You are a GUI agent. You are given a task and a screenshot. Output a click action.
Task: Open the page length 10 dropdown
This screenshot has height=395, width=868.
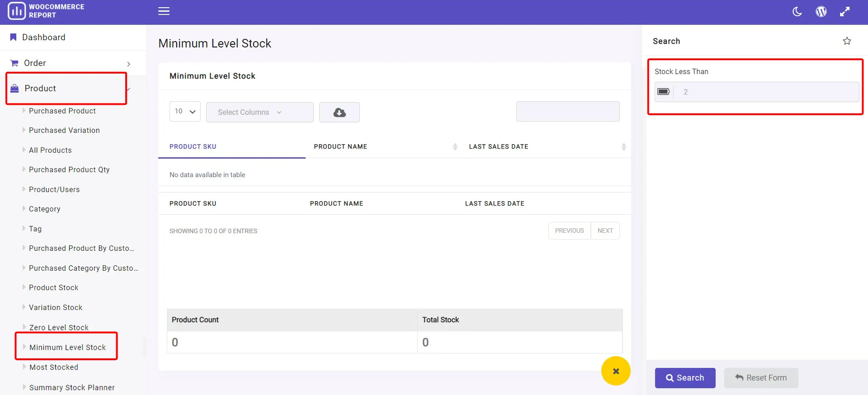(185, 112)
